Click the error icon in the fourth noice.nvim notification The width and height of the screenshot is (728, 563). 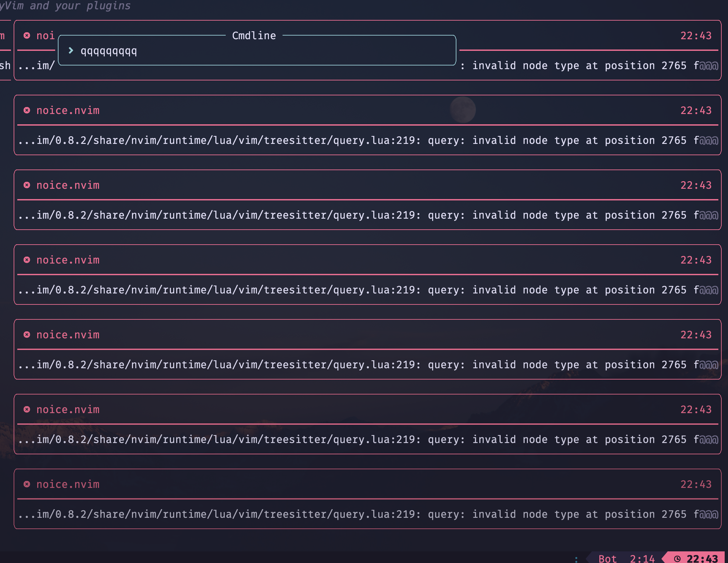click(x=27, y=260)
